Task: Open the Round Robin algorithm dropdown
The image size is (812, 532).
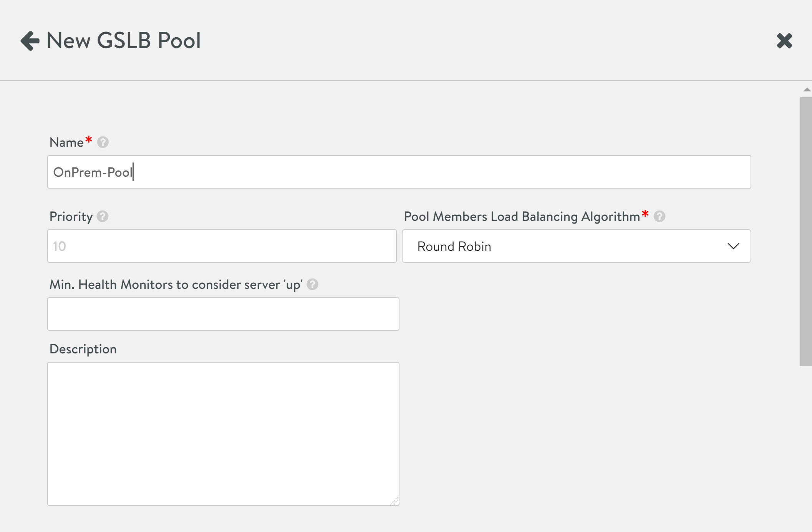Action: click(576, 246)
